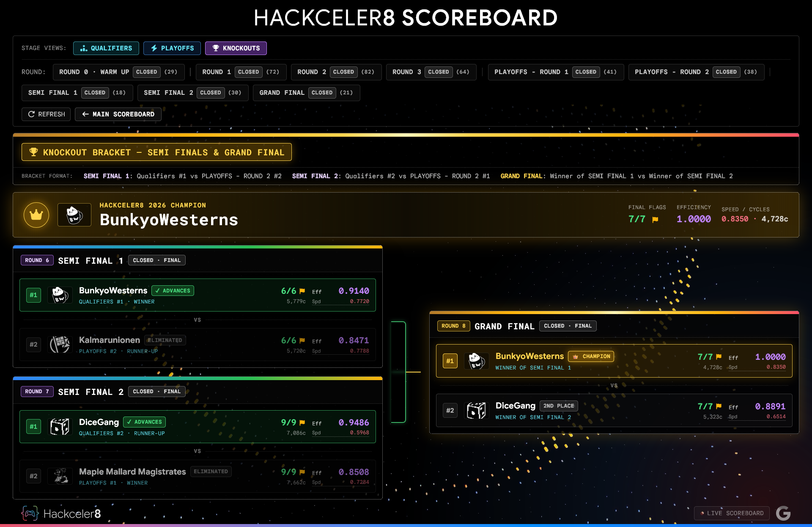Click DiceGang logo in Grand Final
This screenshot has height=527, width=812.
click(x=477, y=411)
